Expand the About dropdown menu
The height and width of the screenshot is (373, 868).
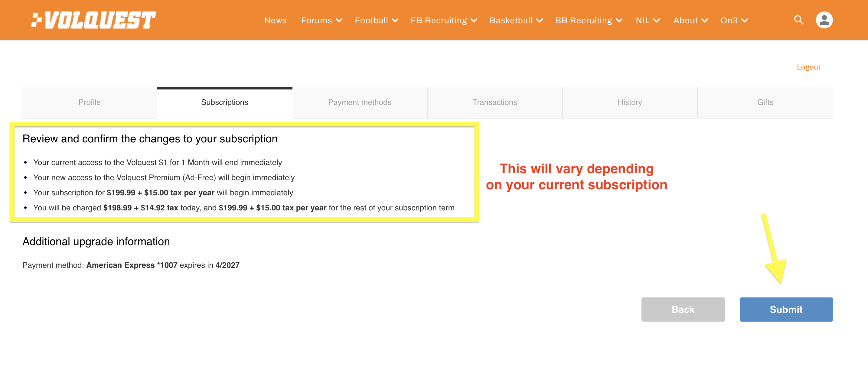coord(690,21)
